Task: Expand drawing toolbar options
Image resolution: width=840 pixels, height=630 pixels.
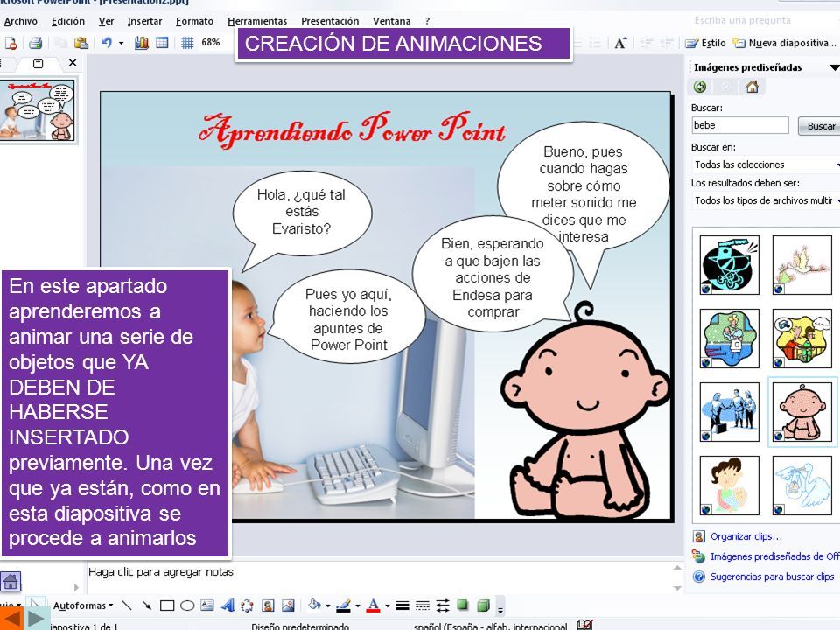Action: click(500, 606)
